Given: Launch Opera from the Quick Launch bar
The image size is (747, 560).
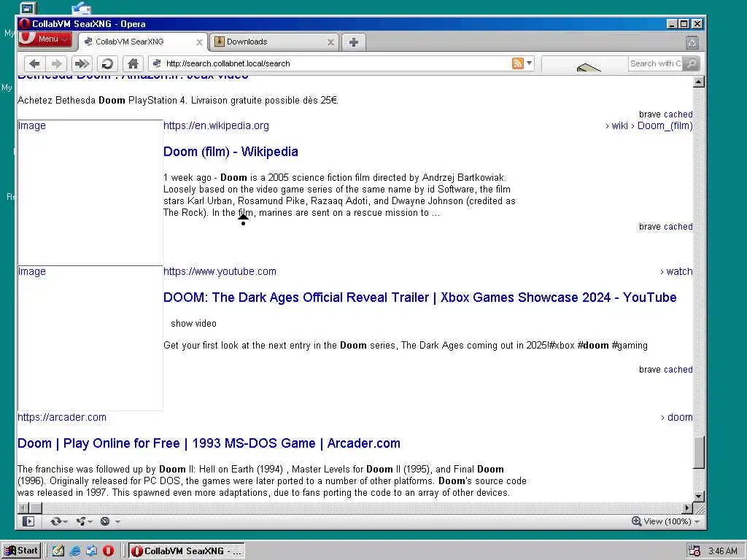Looking at the screenshot, I should click(108, 551).
